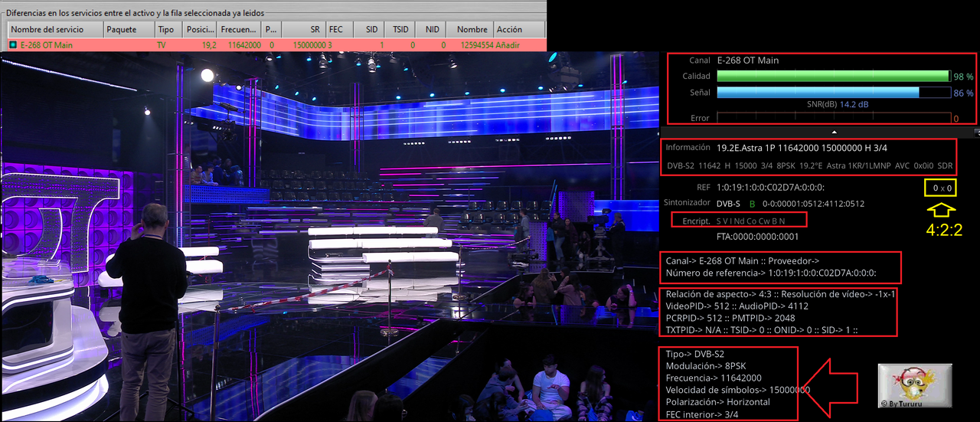The height and width of the screenshot is (422, 980).
Task: Click the 'Frecuen...' column header
Action: [239, 29]
